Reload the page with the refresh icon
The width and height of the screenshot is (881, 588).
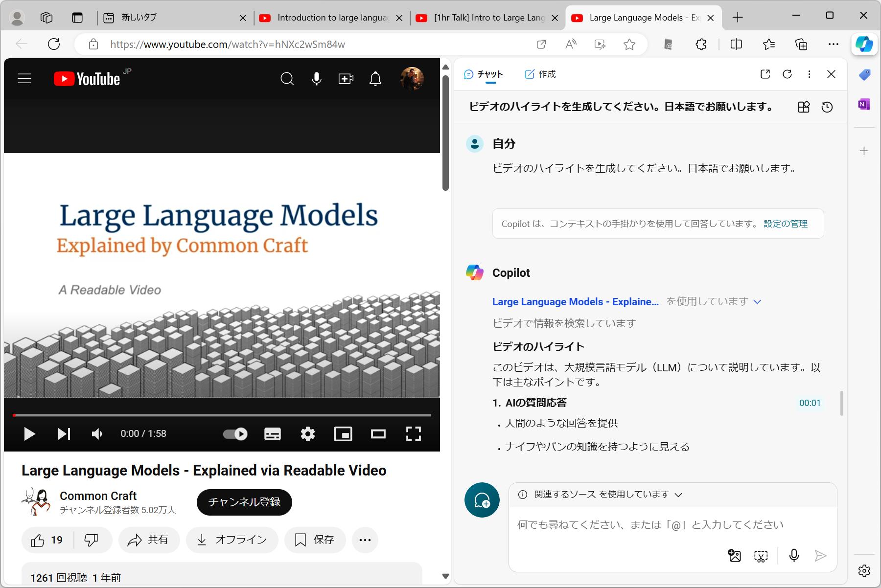(x=54, y=44)
